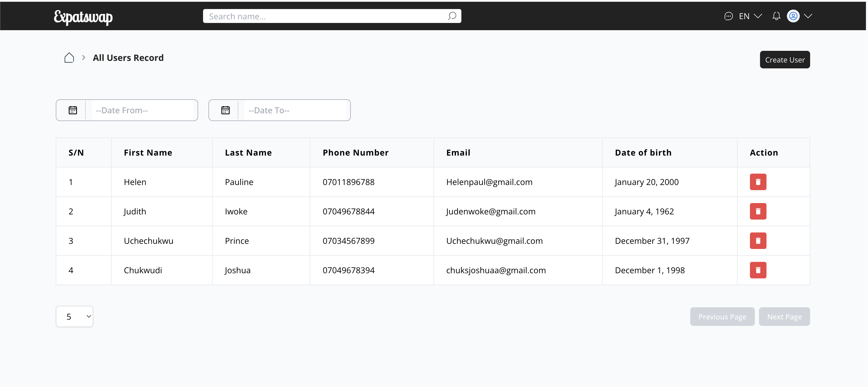The width and height of the screenshot is (868, 387).
Task: Open the notifications bell
Action: pos(776,16)
